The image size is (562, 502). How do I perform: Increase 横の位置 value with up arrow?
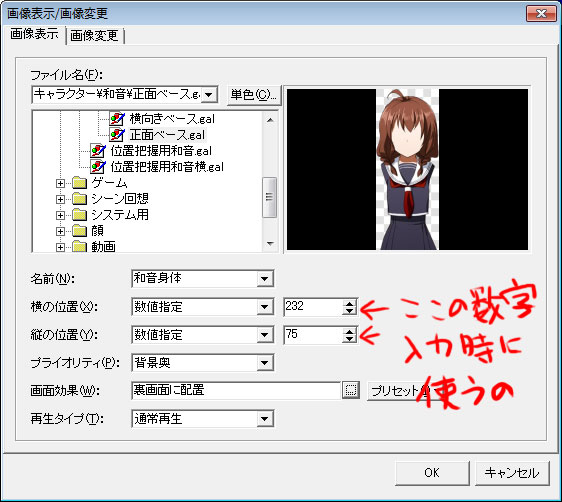349,303
